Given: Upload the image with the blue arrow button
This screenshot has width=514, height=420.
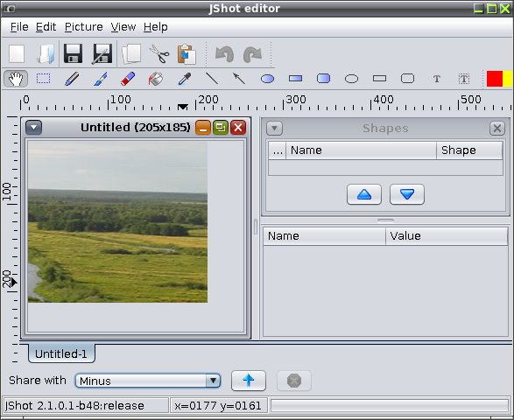Looking at the screenshot, I should 249,381.
